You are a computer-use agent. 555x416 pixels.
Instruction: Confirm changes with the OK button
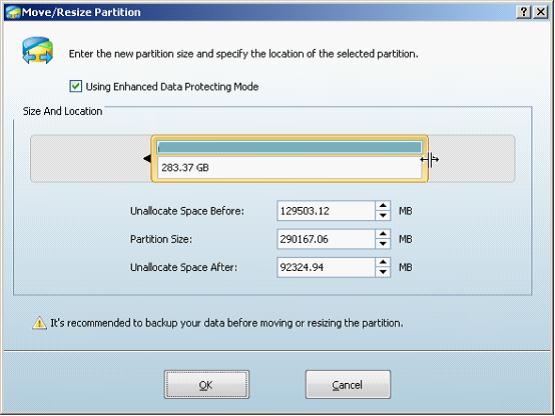tap(206, 384)
